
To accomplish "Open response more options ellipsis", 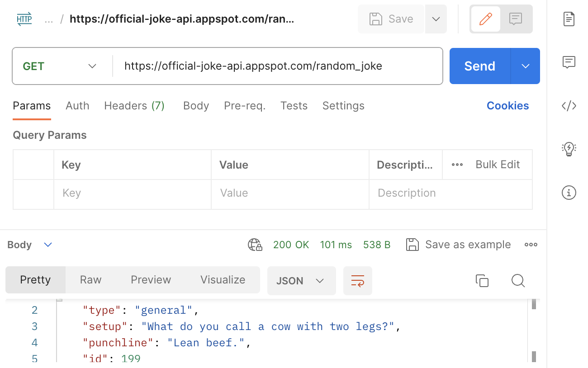I will tap(531, 245).
